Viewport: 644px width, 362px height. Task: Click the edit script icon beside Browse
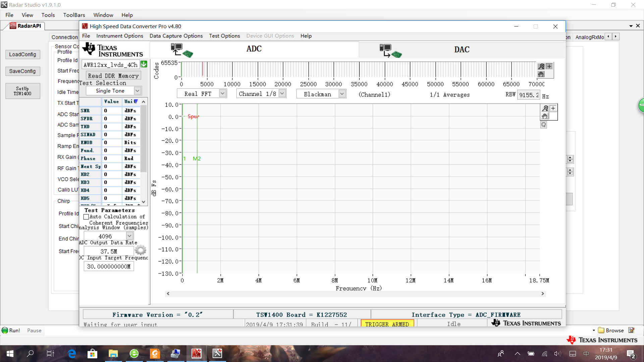(632, 330)
